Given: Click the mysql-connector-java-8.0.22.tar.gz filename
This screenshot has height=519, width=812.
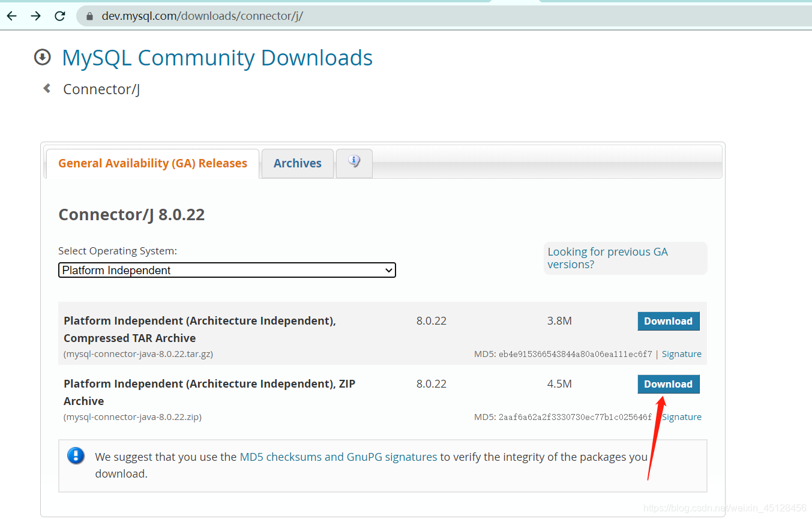Looking at the screenshot, I should point(138,354).
